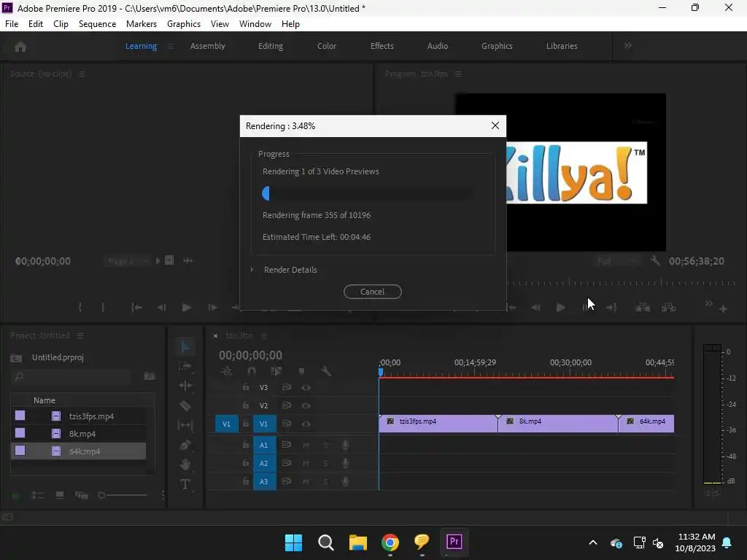Open Program Monitor button editor plus
The width and height of the screenshot is (747, 560).
723,309
